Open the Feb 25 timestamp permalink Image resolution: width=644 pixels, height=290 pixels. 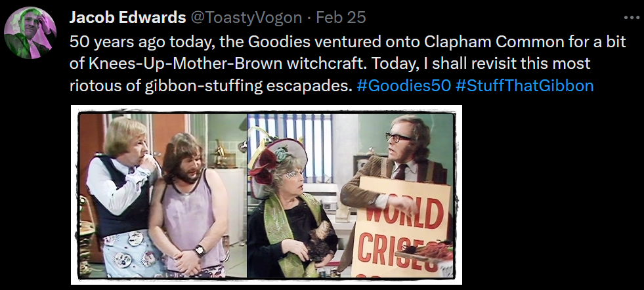tap(341, 18)
